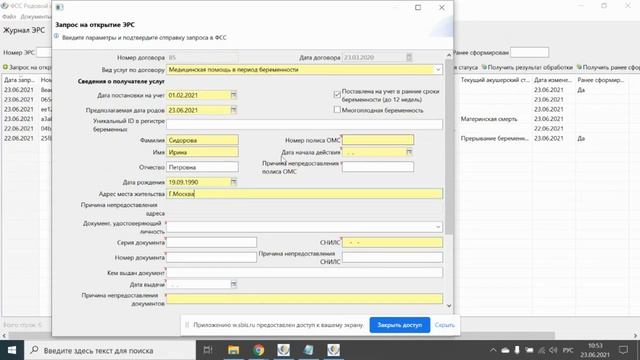Image resolution: width=640 pixels, height=360 pixels.
Task: Show hidden tray icons chevron
Action: point(493,350)
